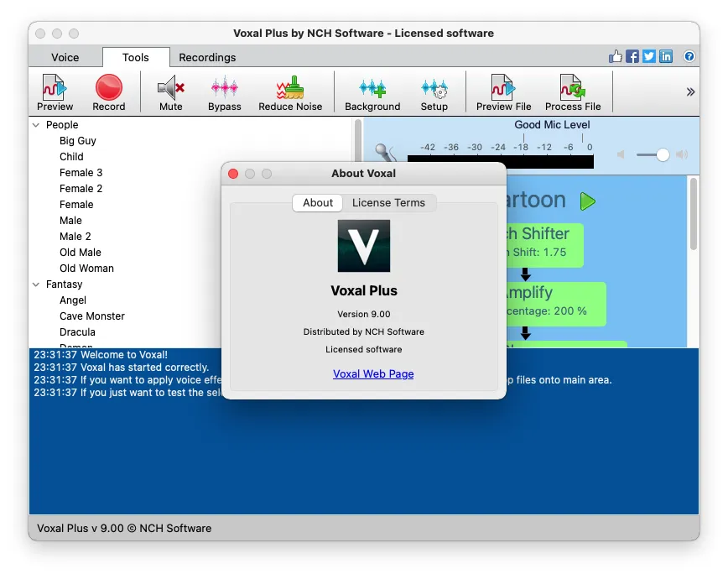The width and height of the screenshot is (728, 574).
Task: Select the About tab in dialog
Action: 318,202
